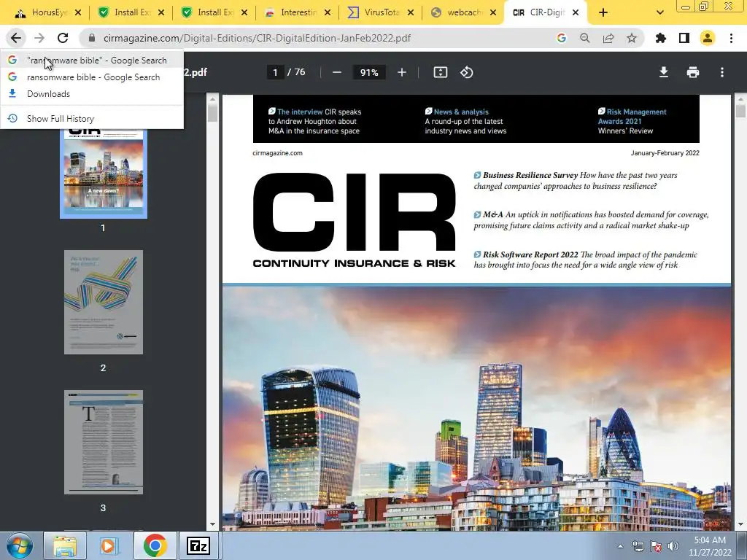Select unquoted ransomware bible Google Search entry
This screenshot has width=747, height=560.
click(92, 77)
